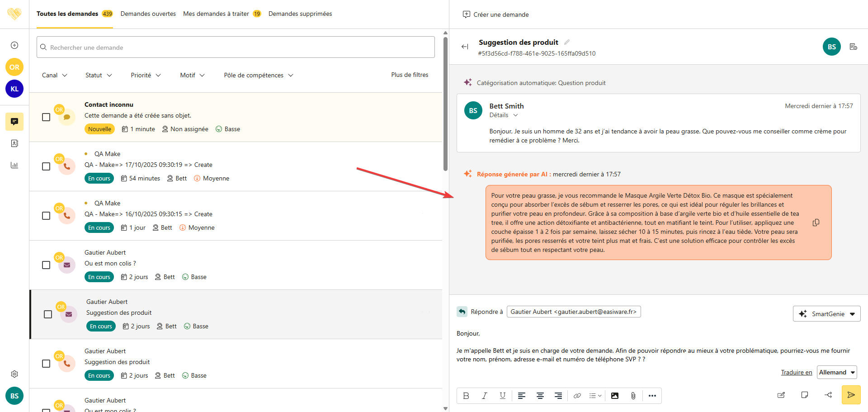Open the Allemand language dropdown
The image size is (868, 412).
click(x=837, y=372)
